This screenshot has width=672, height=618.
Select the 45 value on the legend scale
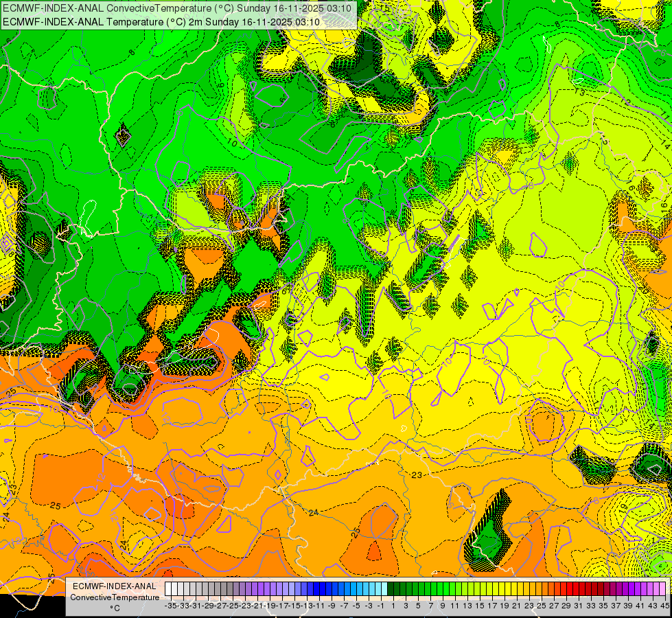pos(664,606)
